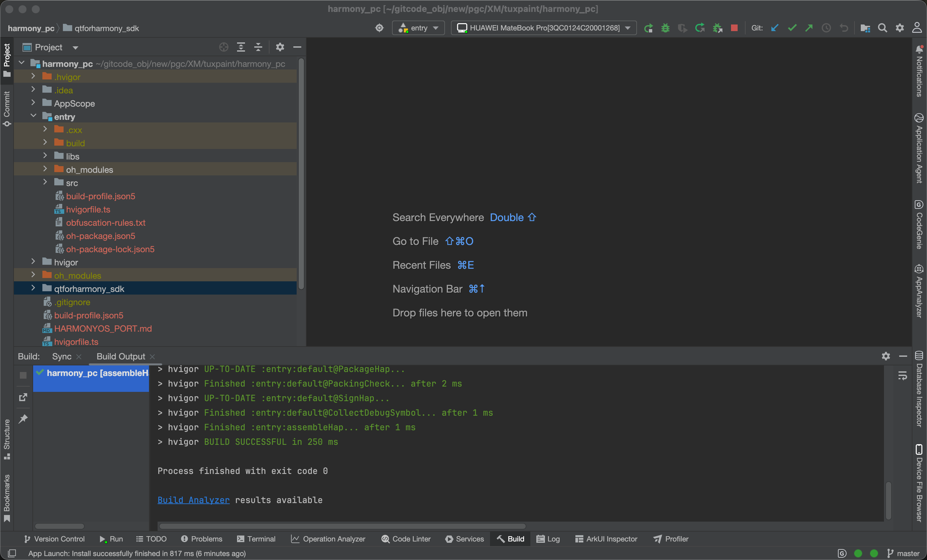
Task: Hide the Project panel
Action: 297,47
